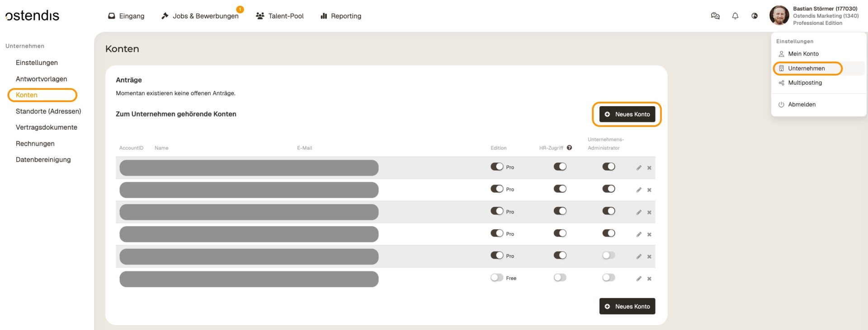Go to Talent-Pool in top navigation
This screenshot has width=868, height=330.
280,16
